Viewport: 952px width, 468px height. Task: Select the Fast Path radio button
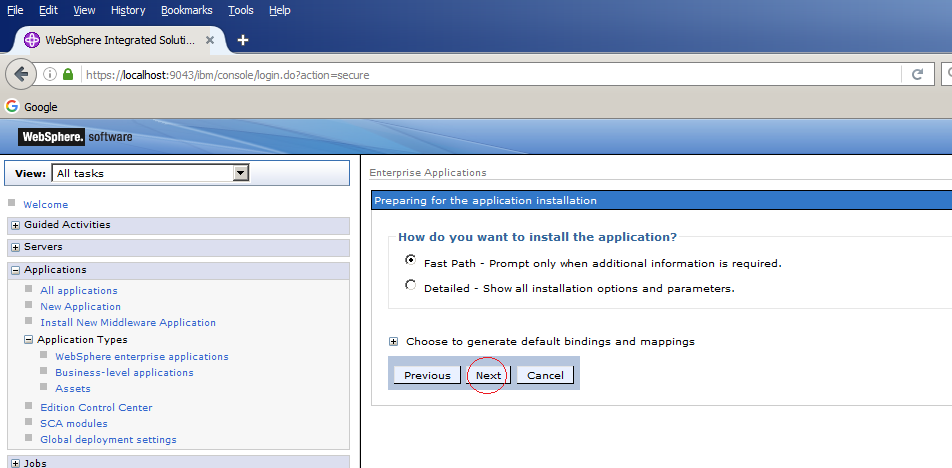pos(411,260)
